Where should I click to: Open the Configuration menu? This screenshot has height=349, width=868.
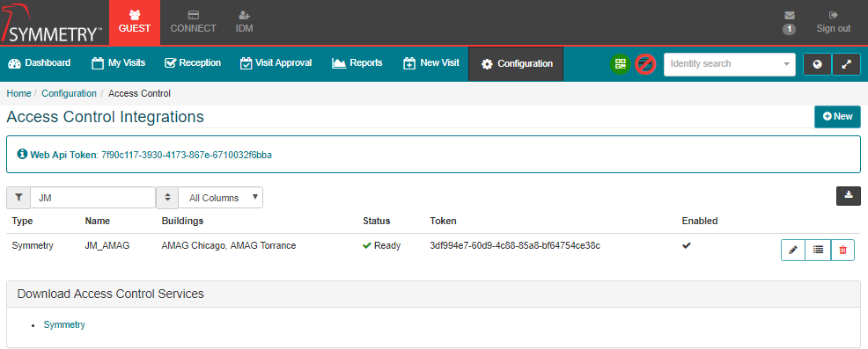(516, 63)
